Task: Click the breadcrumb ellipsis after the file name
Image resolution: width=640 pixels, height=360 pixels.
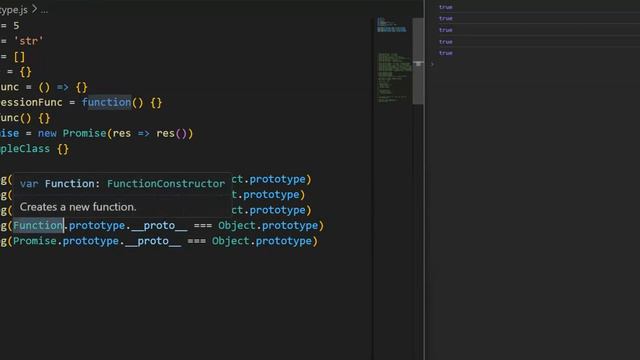Action: (x=44, y=11)
